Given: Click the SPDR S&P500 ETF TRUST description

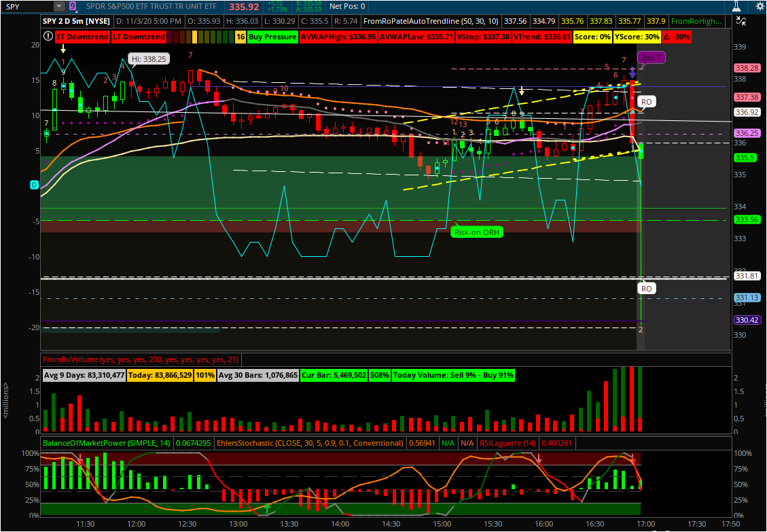Looking at the screenshot, I should coord(151,6).
